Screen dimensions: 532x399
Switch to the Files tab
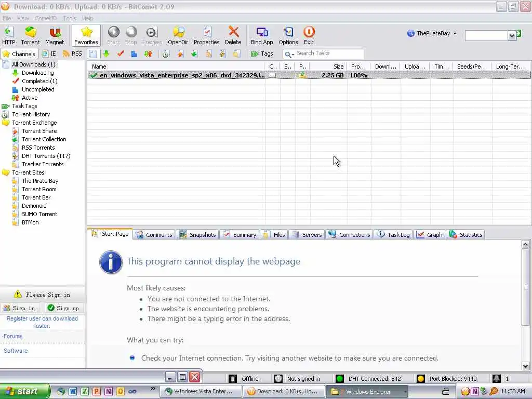(274, 234)
